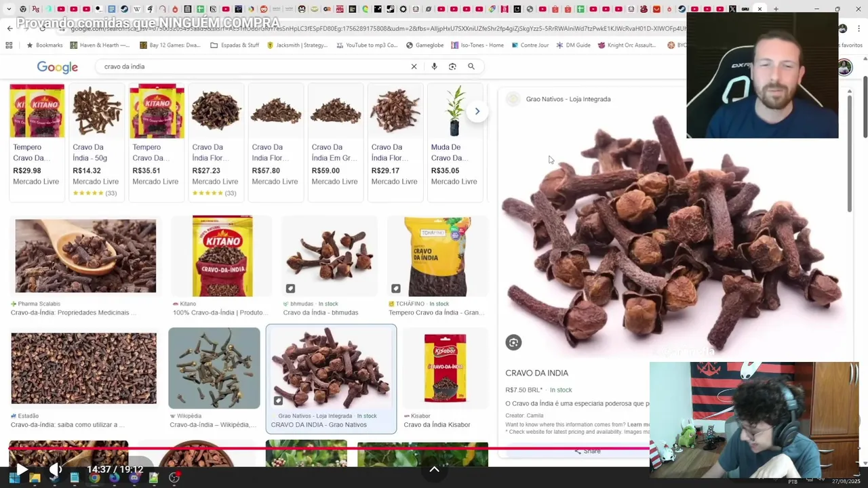Open the Bay 12 Games bookmark
Viewport: 868px width, 488px height.
(170, 45)
